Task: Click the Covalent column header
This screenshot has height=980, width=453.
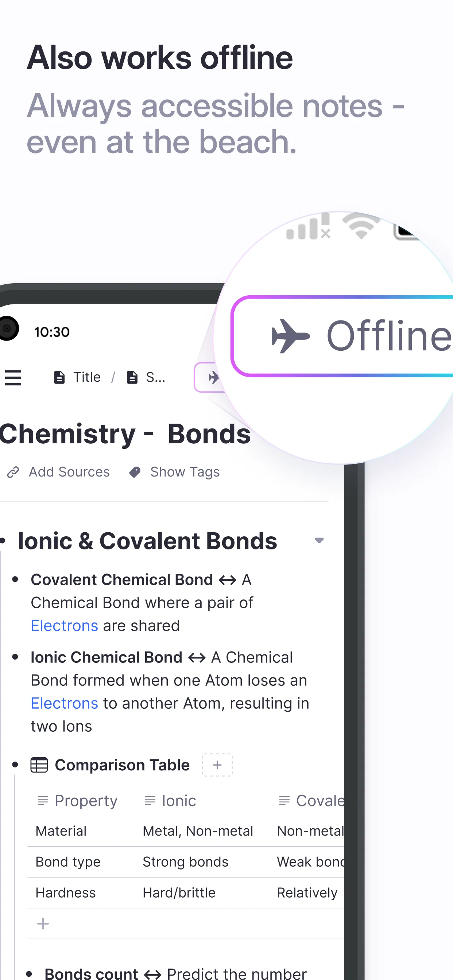Action: tap(321, 801)
